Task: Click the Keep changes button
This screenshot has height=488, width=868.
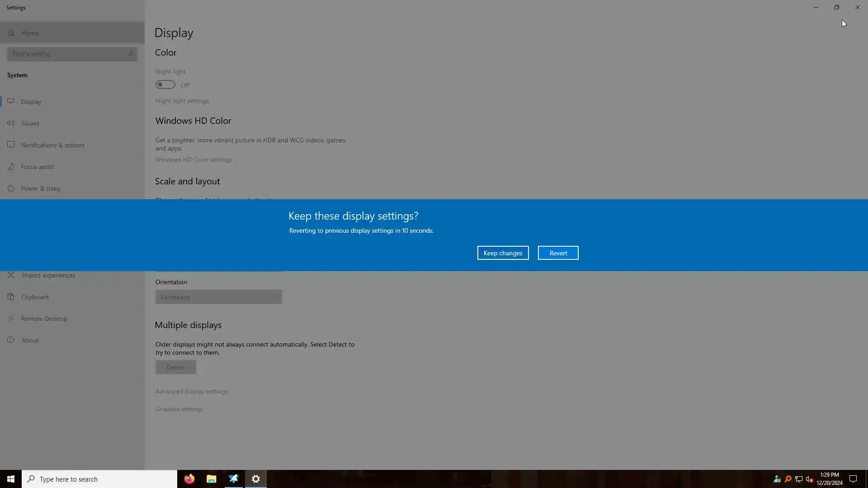Action: 503,253
